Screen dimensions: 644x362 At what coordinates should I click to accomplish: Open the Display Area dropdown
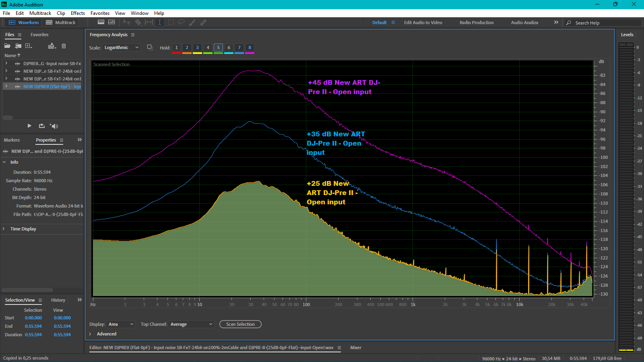(x=120, y=324)
